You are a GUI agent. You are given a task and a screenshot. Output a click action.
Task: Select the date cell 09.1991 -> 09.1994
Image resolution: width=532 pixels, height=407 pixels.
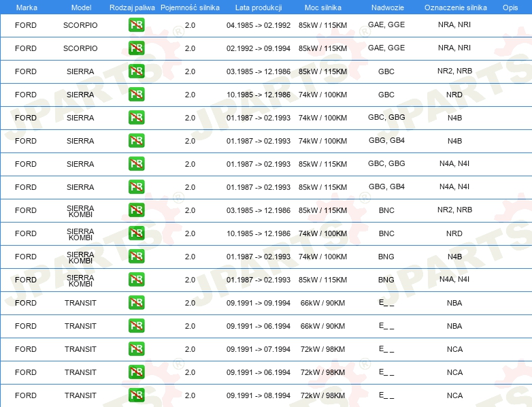259,303
